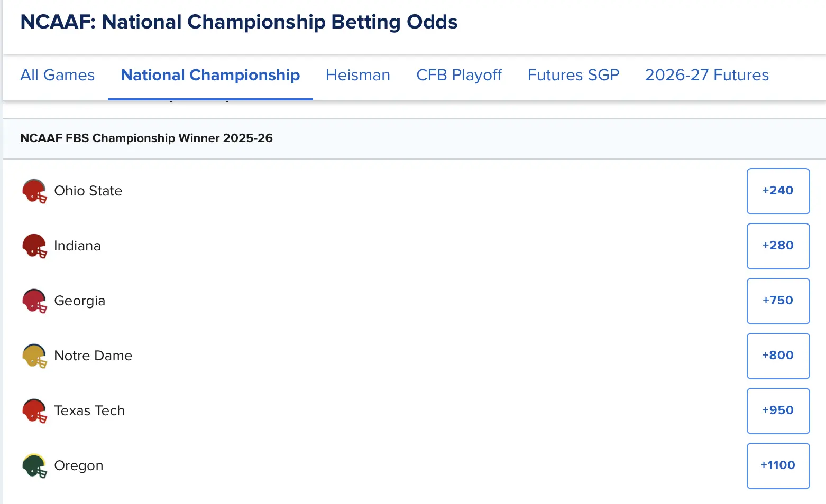
Task: Choose the Texas Tech +950 odds
Action: click(778, 410)
